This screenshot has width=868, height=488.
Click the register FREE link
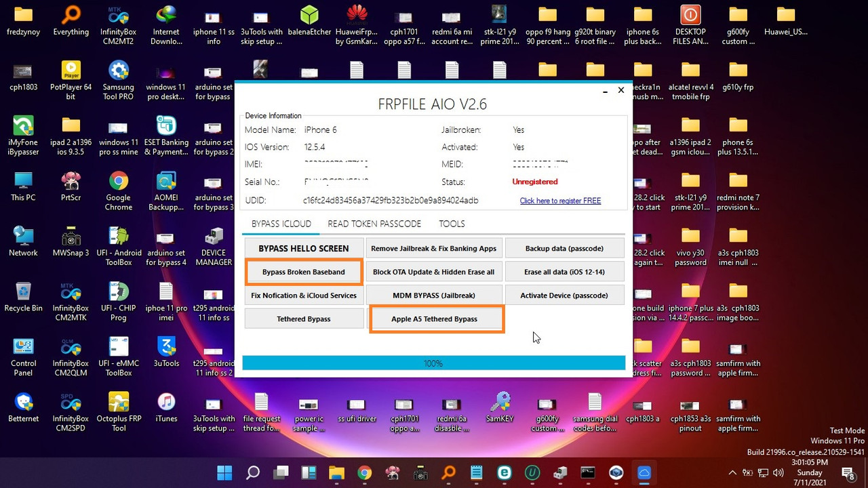pyautogui.click(x=560, y=200)
